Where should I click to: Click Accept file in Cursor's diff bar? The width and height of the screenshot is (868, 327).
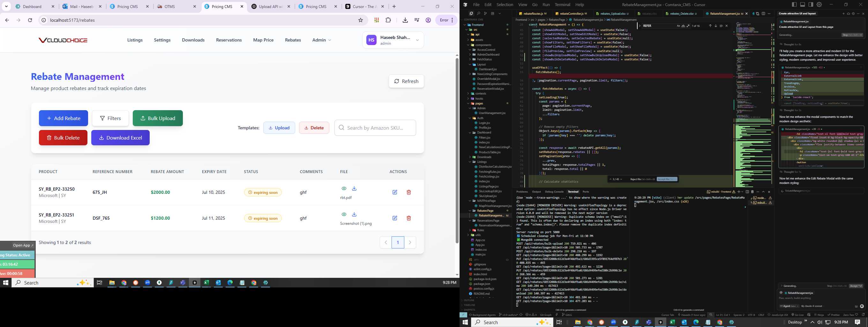coord(667,179)
